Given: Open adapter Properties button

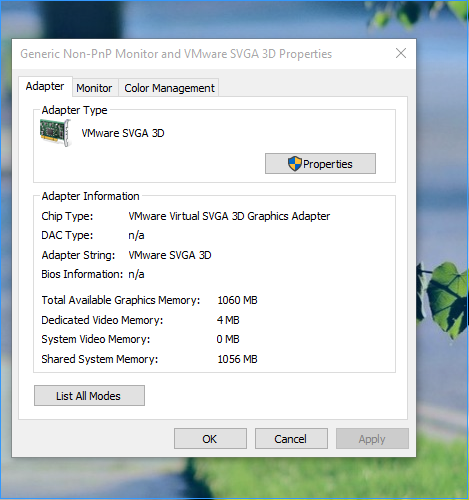Looking at the screenshot, I should pos(320,164).
